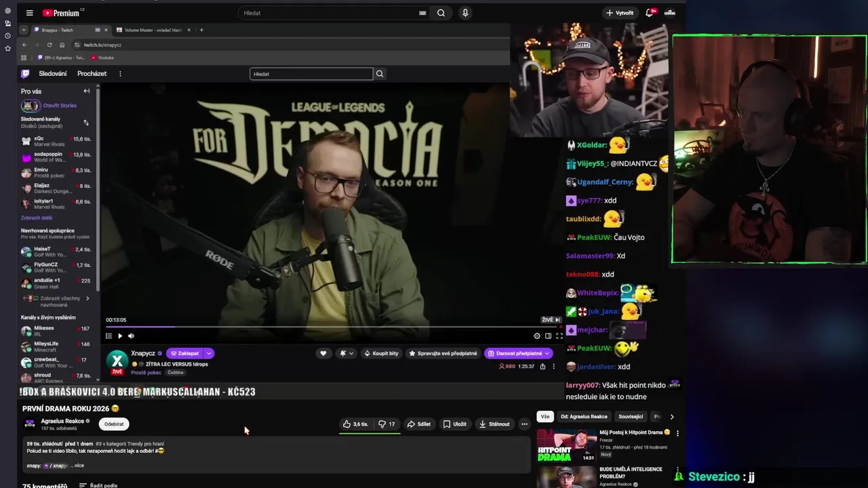Open the Agraelus Twitch bookmark
868x488 pixels.
click(x=61, y=58)
